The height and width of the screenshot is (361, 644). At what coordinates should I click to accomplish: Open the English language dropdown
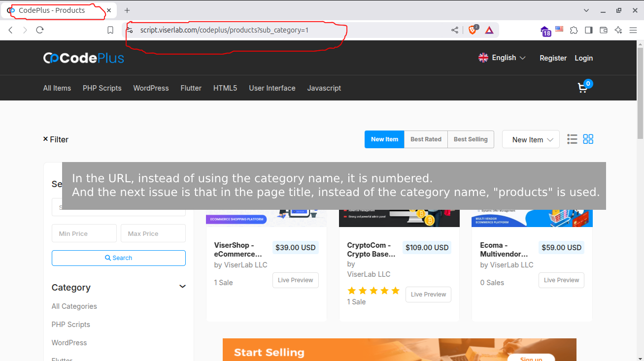pos(502,58)
